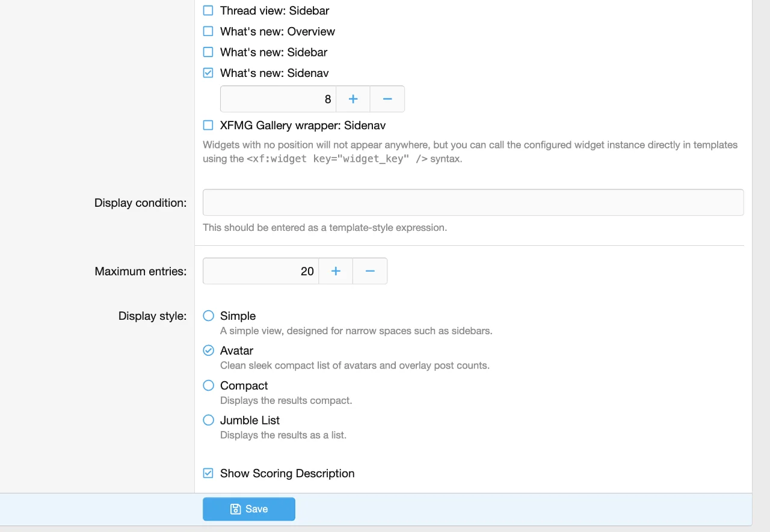Choose the Avatar display style radio
770x532 pixels.
pos(208,350)
